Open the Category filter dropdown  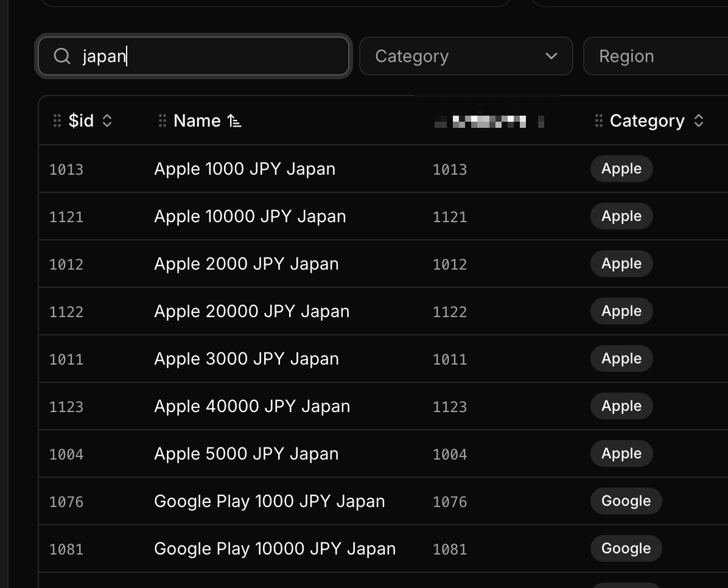(466, 56)
